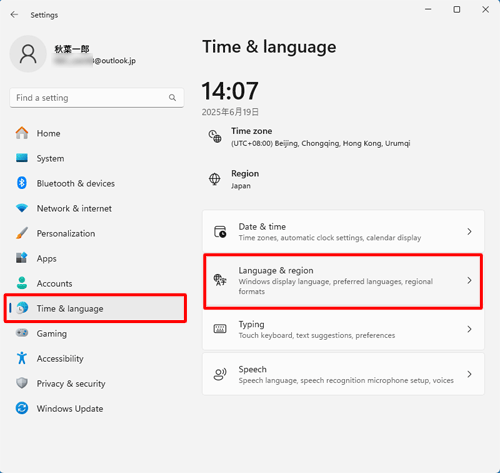
Task: Go back using the Settings back arrow
Action: point(14,15)
